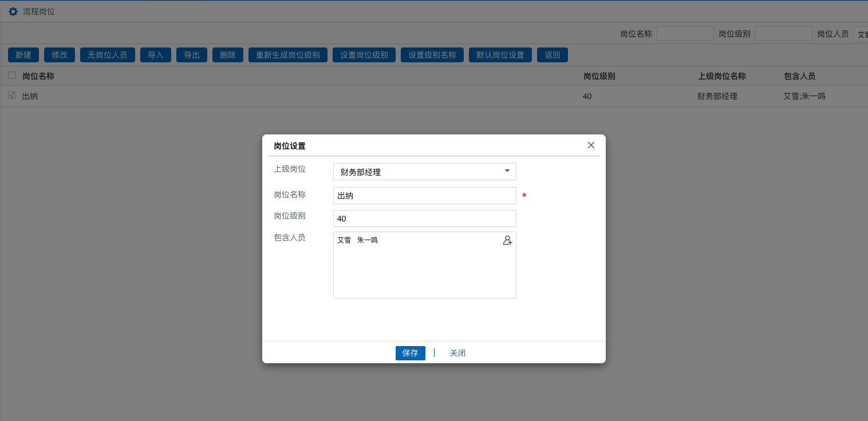Click the 岗位级别 field showing 40
Screen dimensions: 868x421
tap(424, 219)
